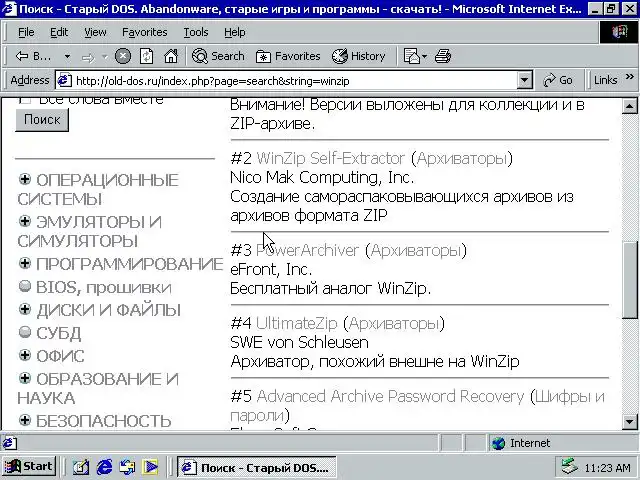This screenshot has width=640, height=480.
Task: Click the status bar page icon
Action: pyautogui.click(x=10, y=443)
